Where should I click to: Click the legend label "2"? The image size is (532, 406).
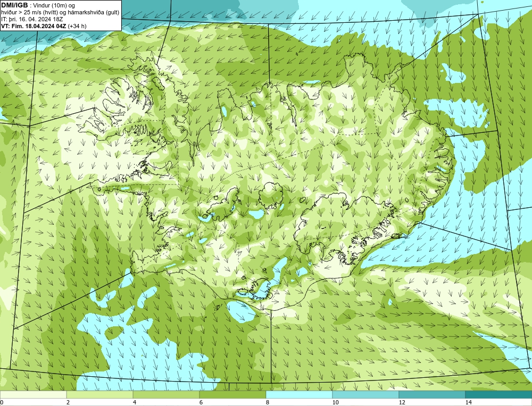pos(68,402)
